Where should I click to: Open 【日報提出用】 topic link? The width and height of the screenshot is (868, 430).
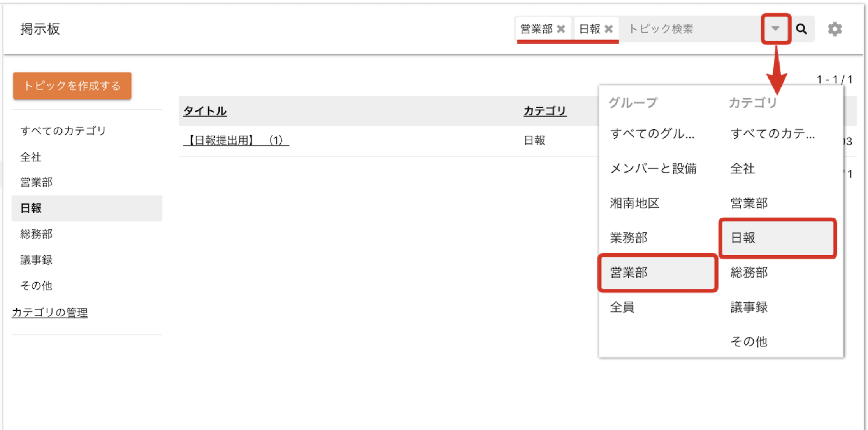point(236,140)
